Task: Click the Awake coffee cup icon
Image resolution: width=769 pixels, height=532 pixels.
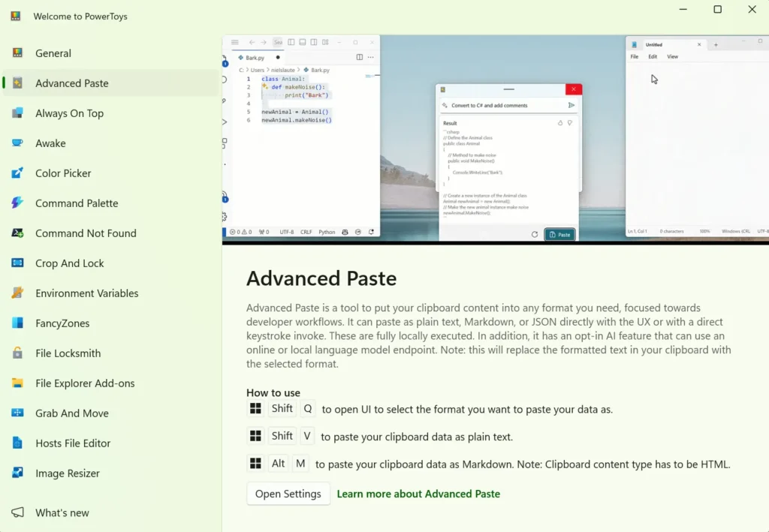Action: pyautogui.click(x=17, y=143)
